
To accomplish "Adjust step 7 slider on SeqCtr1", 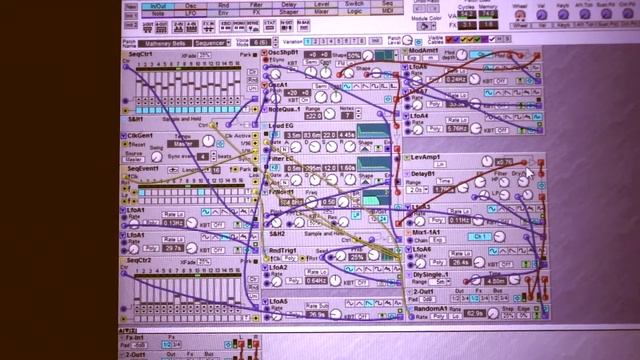I will 178,84.
